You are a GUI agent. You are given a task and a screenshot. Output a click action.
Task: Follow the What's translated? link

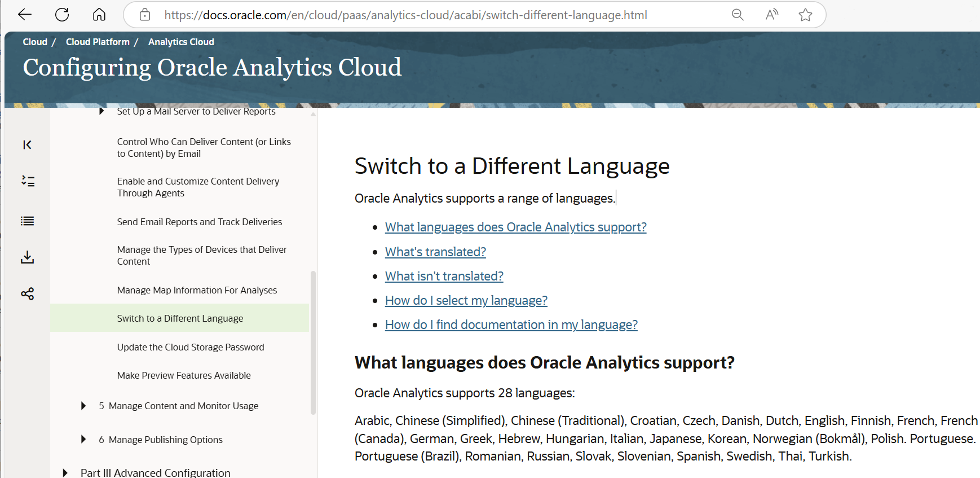(435, 252)
